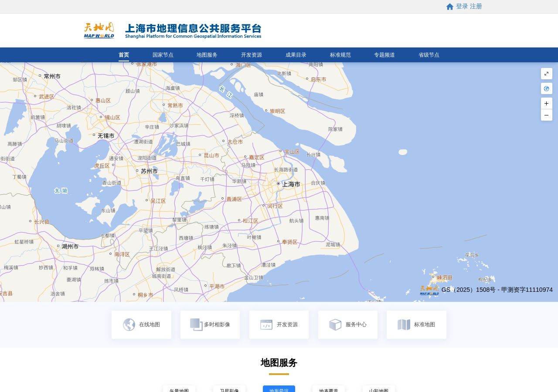Open 国家节点 in navigation bar
Image resolution: width=558 pixels, height=392 pixels.
point(163,55)
